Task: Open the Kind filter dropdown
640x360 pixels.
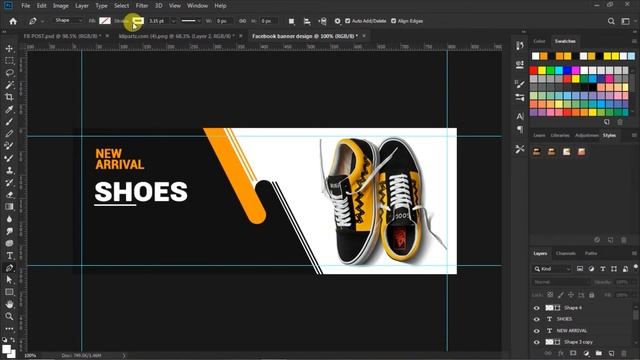Action: click(x=552, y=269)
